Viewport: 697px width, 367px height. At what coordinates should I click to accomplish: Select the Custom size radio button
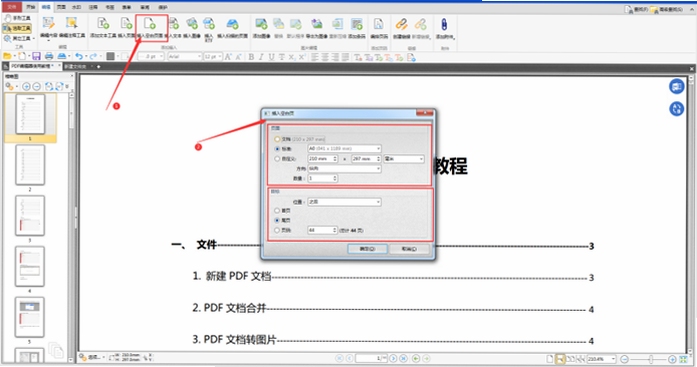[277, 159]
